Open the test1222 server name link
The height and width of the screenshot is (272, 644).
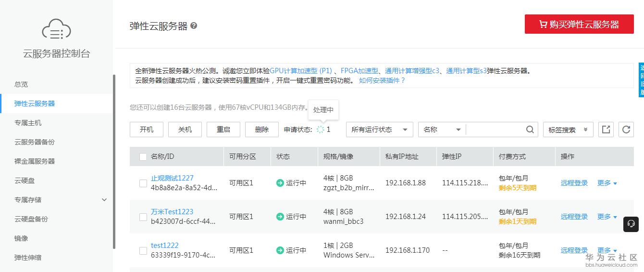tap(164, 246)
